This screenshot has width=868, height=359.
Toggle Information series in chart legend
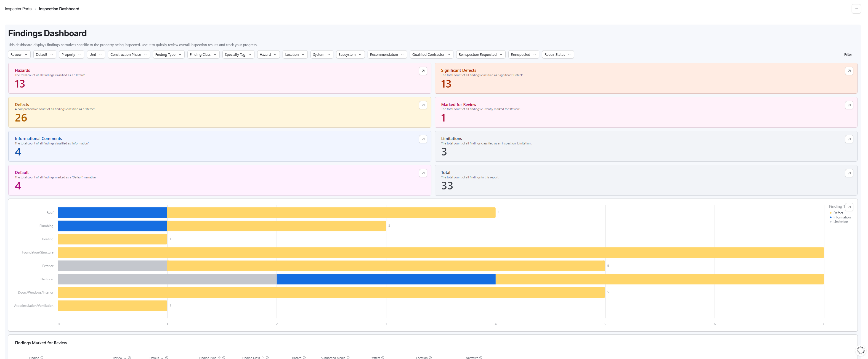click(842, 217)
